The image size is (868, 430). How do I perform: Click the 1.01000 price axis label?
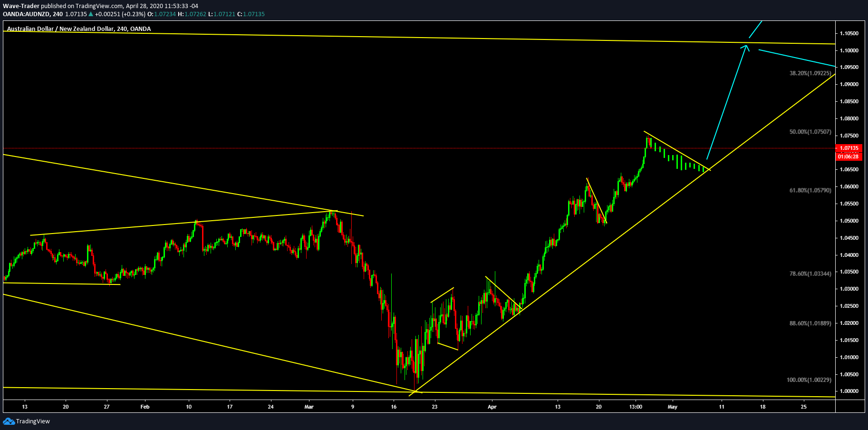point(849,358)
